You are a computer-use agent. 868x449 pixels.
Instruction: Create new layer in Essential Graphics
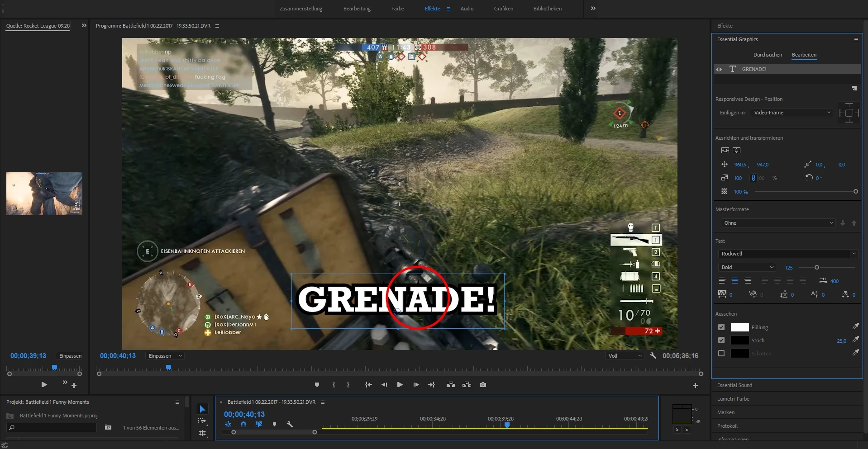tap(854, 88)
